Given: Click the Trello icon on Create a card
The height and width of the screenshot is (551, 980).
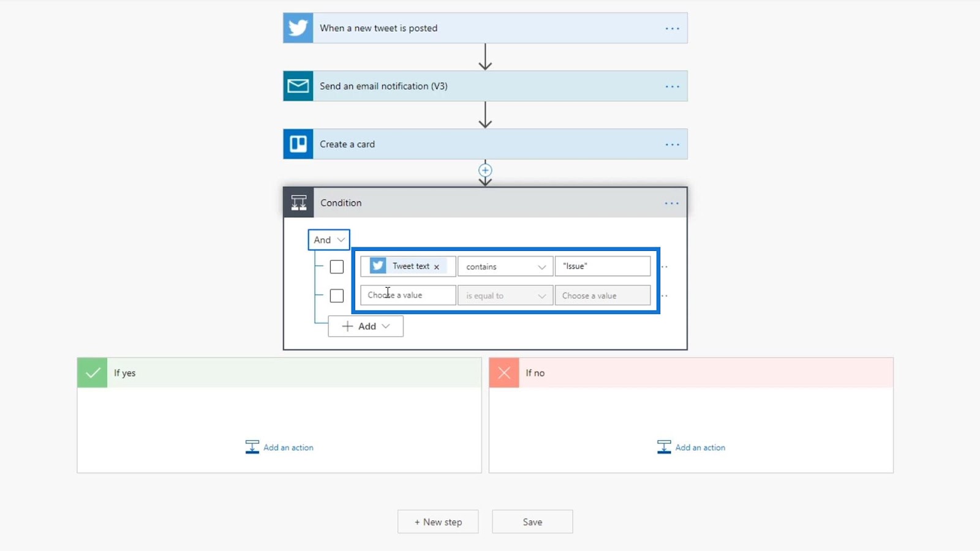Looking at the screenshot, I should pyautogui.click(x=298, y=144).
